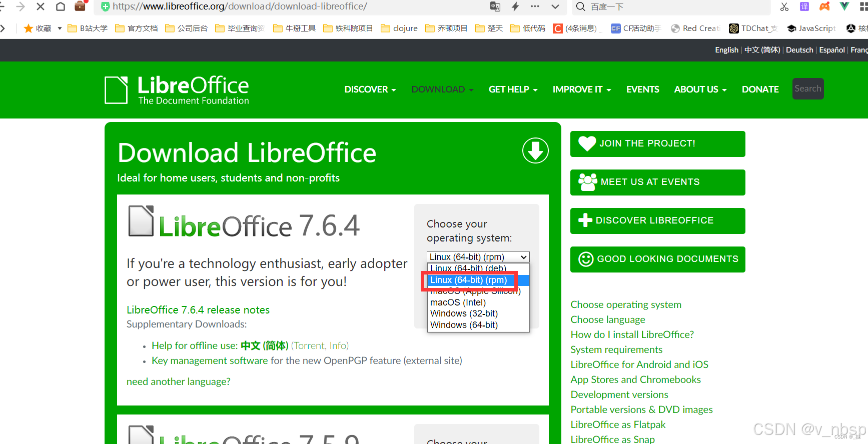Open the 楚天 bookmark folder

[489, 28]
